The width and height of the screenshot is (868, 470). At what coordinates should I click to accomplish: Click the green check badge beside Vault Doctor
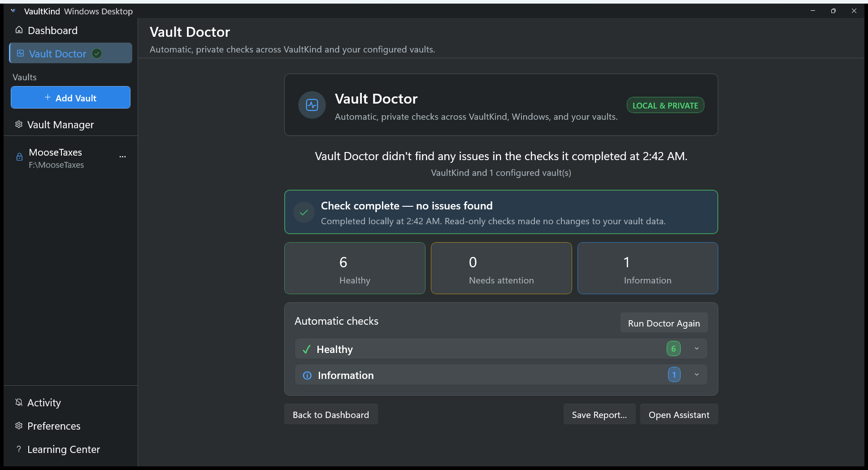[97, 53]
